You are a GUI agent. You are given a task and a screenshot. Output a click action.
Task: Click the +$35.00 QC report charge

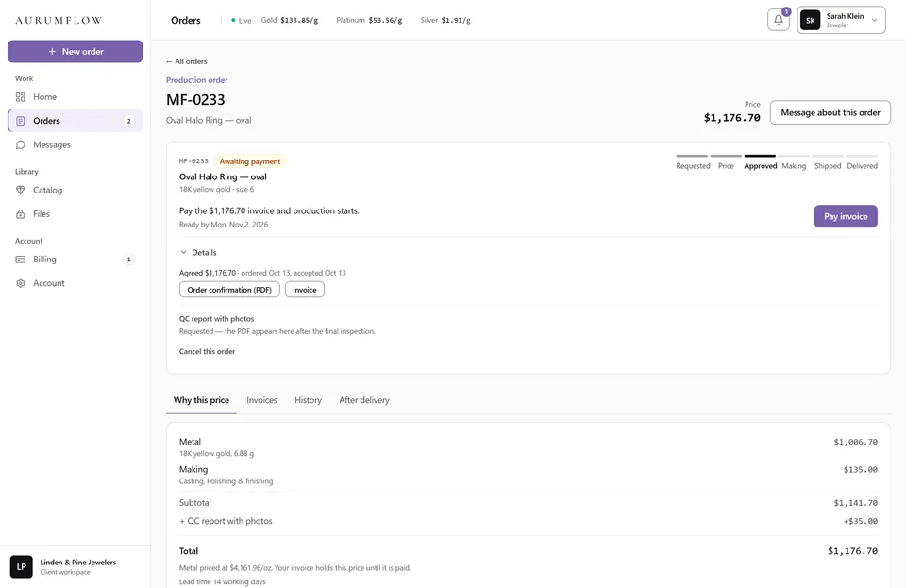[x=861, y=521]
